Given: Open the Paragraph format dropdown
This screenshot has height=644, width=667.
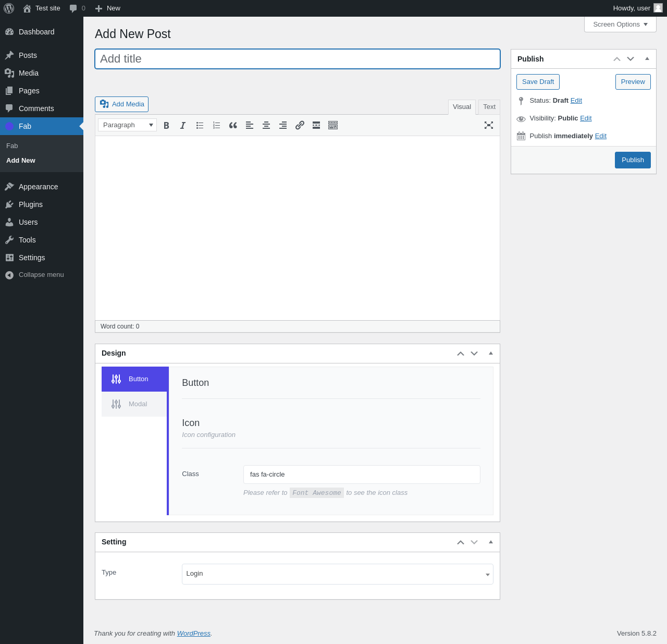Looking at the screenshot, I should 127,125.
